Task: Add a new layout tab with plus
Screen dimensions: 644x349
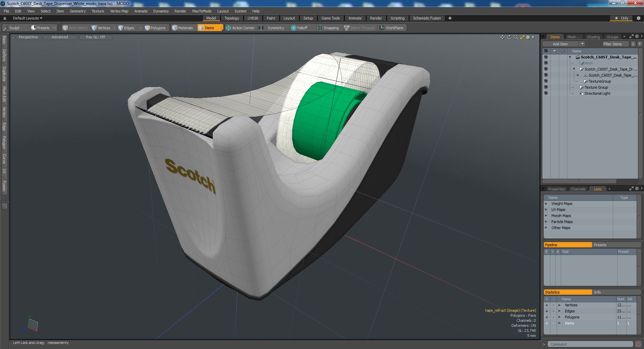Action: click(x=450, y=18)
